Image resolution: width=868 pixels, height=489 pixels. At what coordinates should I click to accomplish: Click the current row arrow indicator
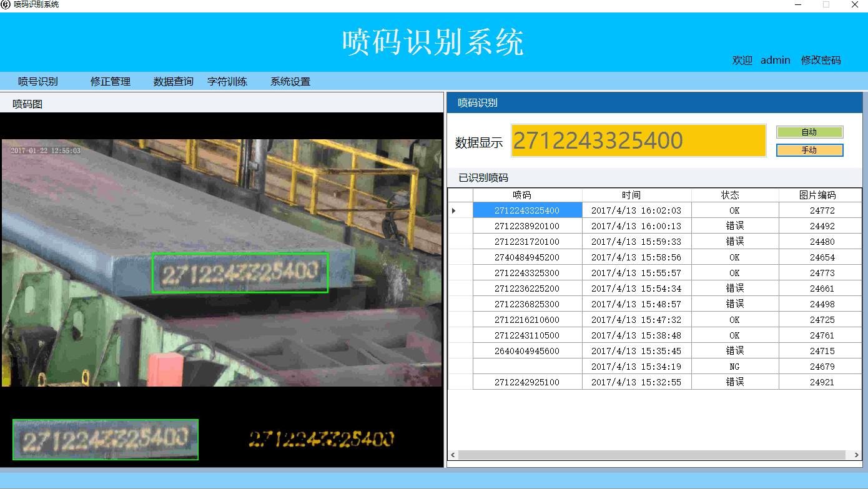[x=454, y=211]
